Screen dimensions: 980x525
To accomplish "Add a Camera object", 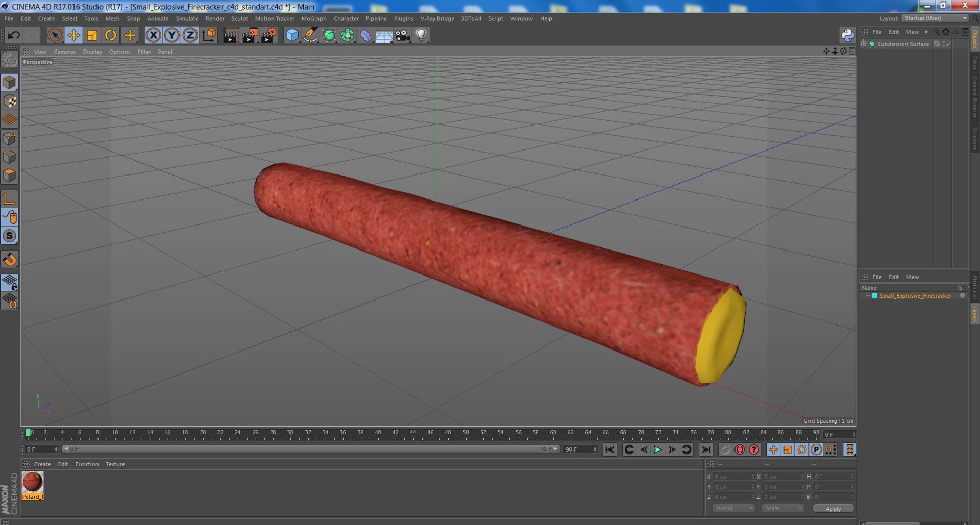I will [402, 35].
